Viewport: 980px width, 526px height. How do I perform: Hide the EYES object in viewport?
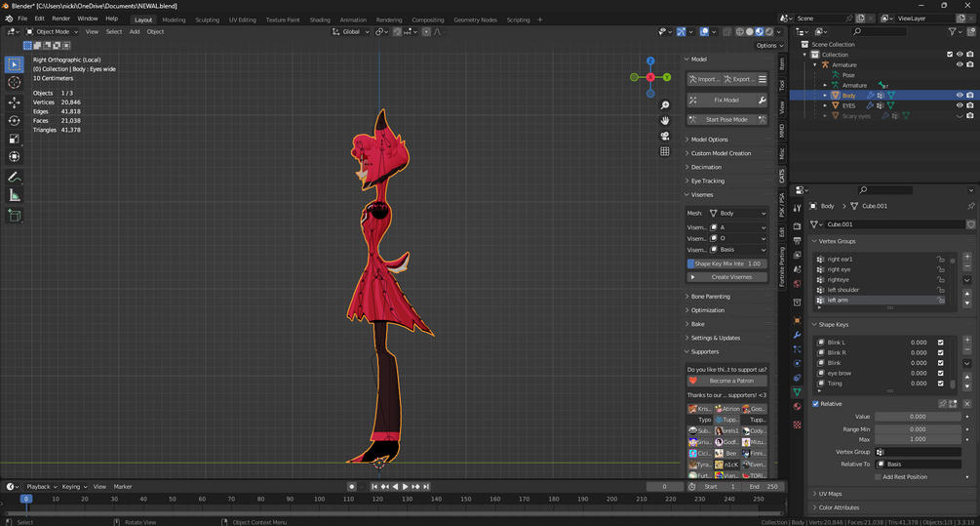pyautogui.click(x=960, y=105)
